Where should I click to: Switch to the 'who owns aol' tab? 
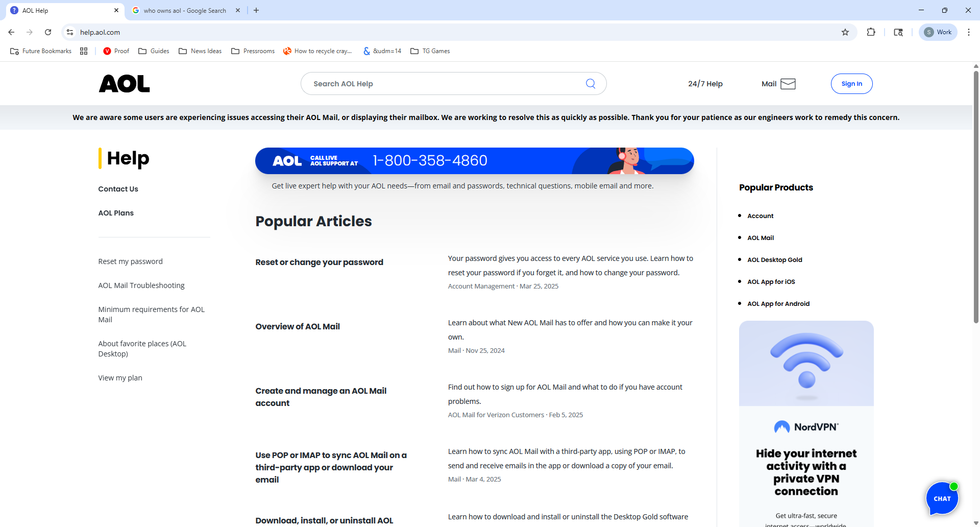(x=184, y=10)
